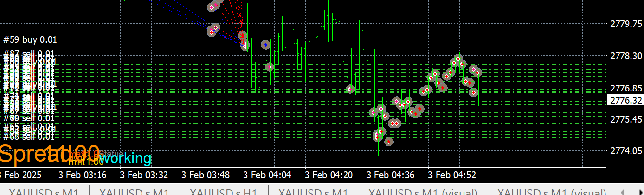
Task: Click the cyan 'working' status label
Action: (126, 158)
